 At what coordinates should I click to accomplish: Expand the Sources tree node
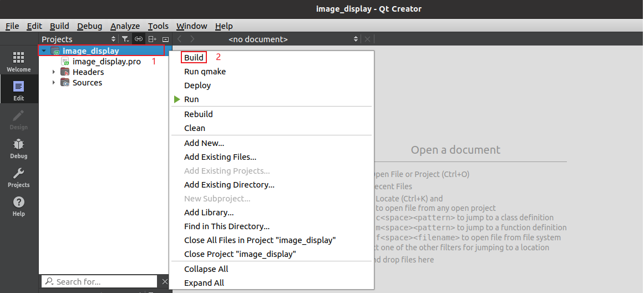53,83
